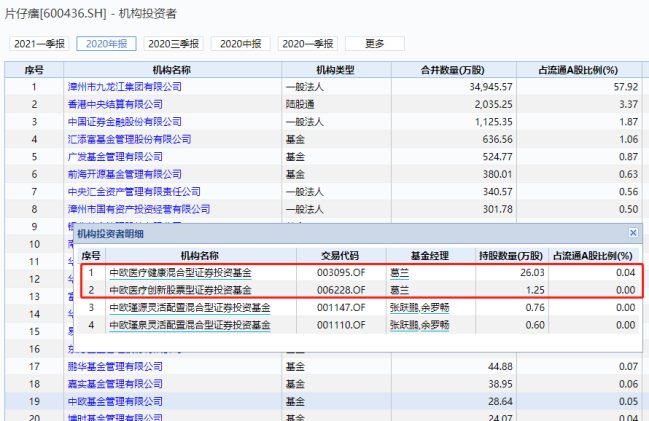649x421 pixels.
Task: Open 汇添富基金管理股份有限公司 details
Action: [x=130, y=139]
